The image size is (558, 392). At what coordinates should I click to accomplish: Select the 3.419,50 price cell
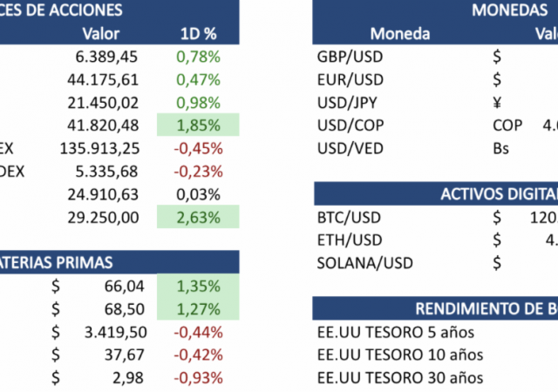[x=114, y=332]
